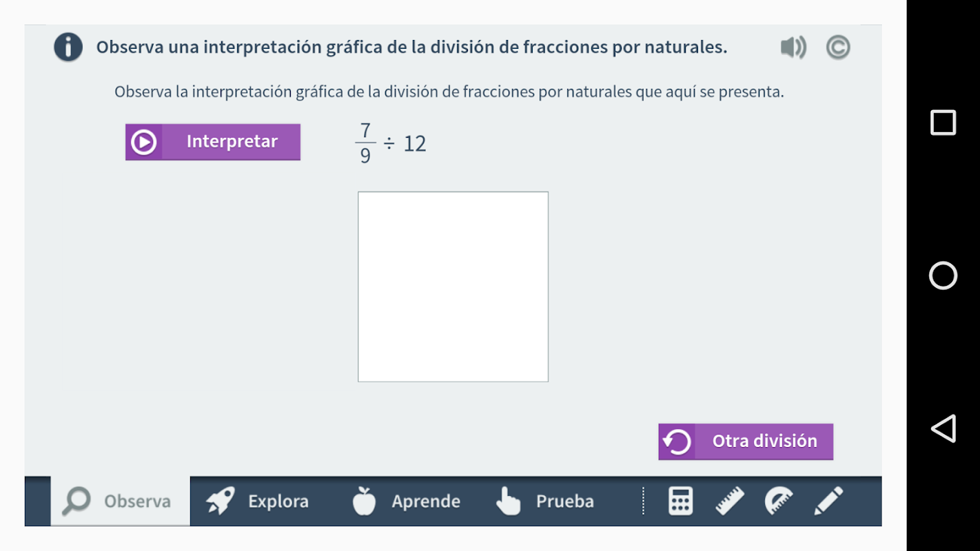Tap the Android back button
The width and height of the screenshot is (980, 551).
pos(943,428)
